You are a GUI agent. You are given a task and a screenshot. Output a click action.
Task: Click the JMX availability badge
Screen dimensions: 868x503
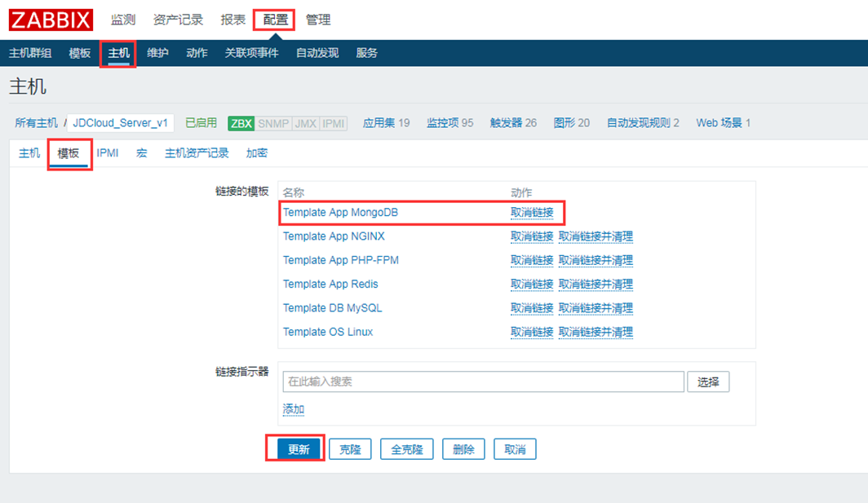[x=306, y=123]
